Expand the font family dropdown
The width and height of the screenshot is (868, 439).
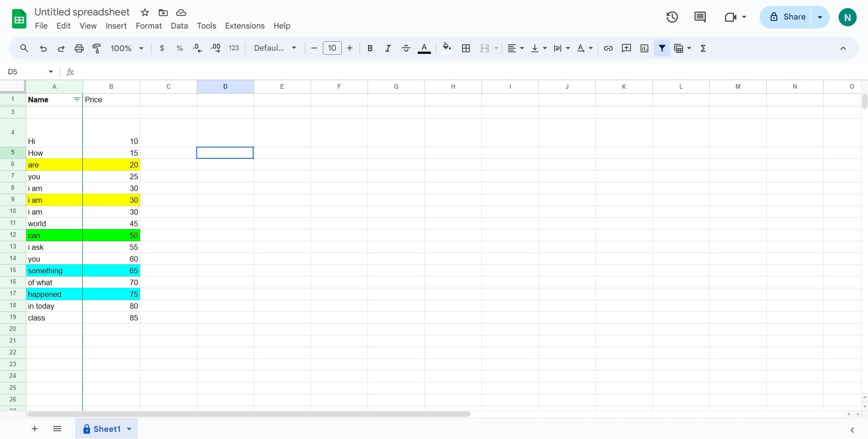(x=275, y=48)
